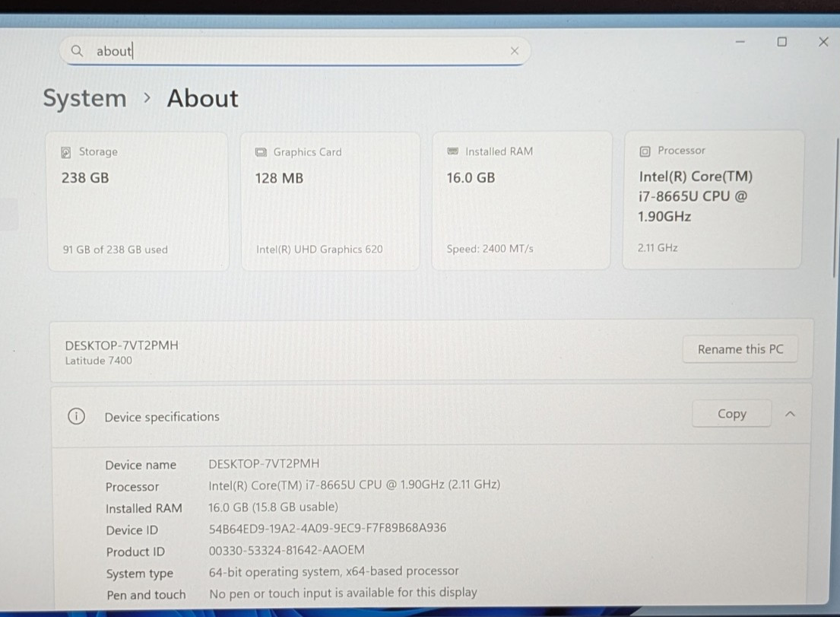The width and height of the screenshot is (840, 617).
Task: Open the Storage card showing 238 GB
Action: (x=138, y=202)
